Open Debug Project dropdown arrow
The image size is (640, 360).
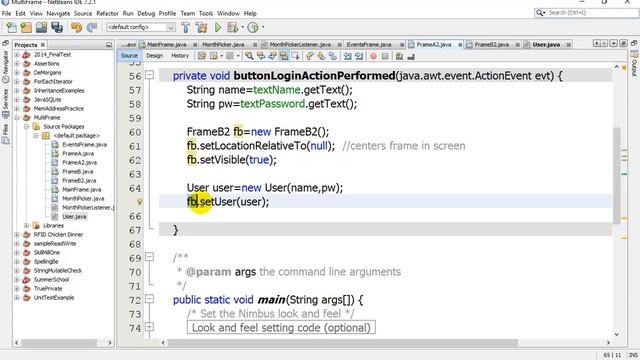tap(242, 27)
